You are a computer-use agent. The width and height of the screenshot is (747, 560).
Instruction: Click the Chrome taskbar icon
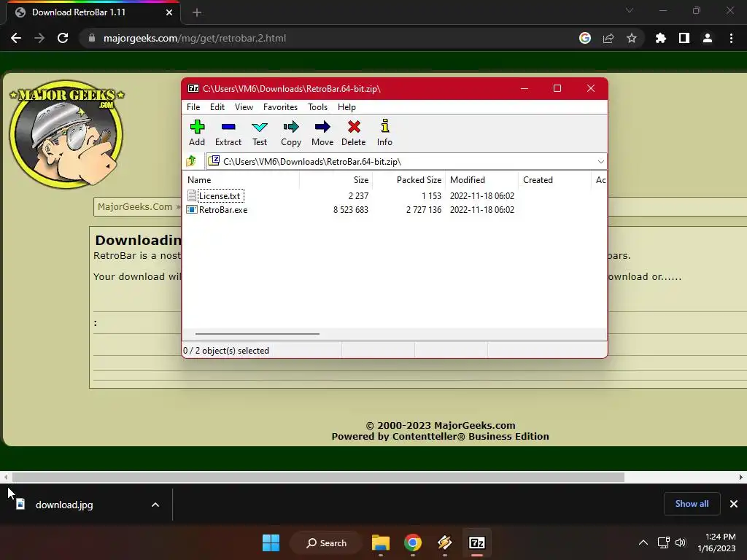coord(413,542)
